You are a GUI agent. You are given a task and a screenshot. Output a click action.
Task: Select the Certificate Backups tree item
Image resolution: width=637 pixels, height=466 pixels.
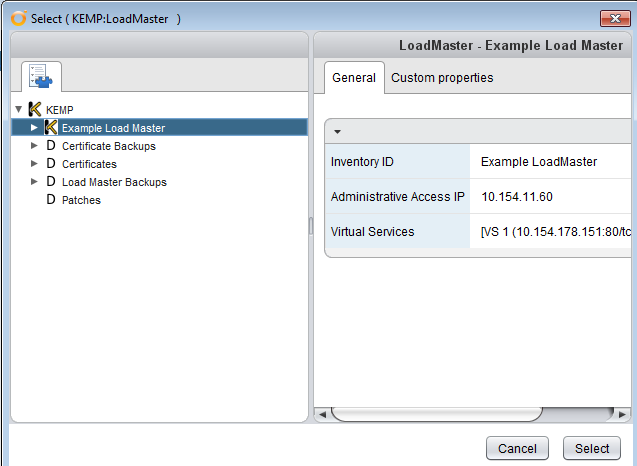tap(108, 146)
